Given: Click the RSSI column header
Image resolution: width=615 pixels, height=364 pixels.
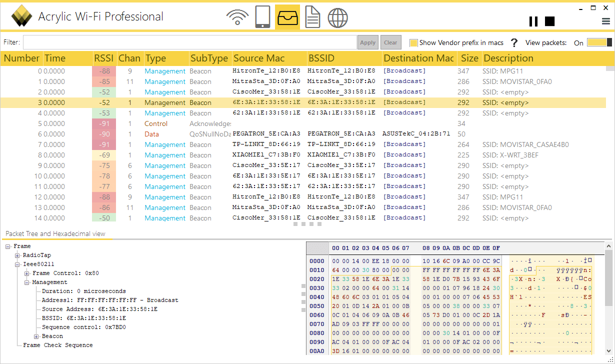Looking at the screenshot, I should tap(103, 58).
